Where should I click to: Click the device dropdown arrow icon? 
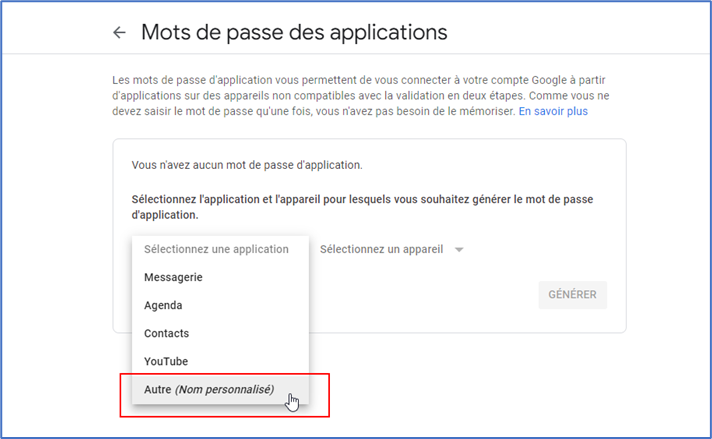pos(459,250)
